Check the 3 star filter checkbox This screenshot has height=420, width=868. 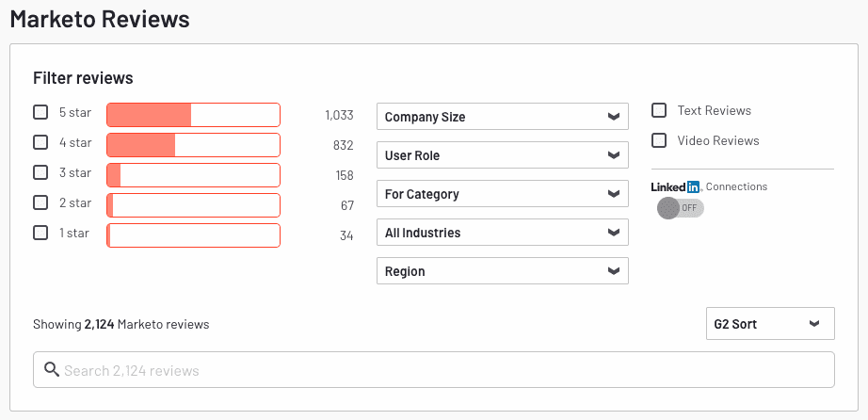point(40,173)
